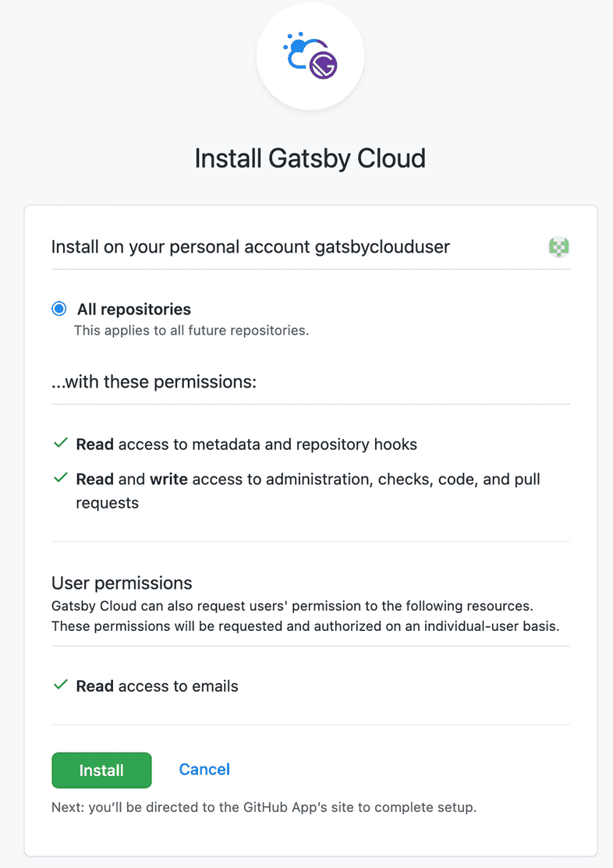Click the Cancel link
Image resolution: width=613 pixels, height=868 pixels.
click(x=204, y=769)
